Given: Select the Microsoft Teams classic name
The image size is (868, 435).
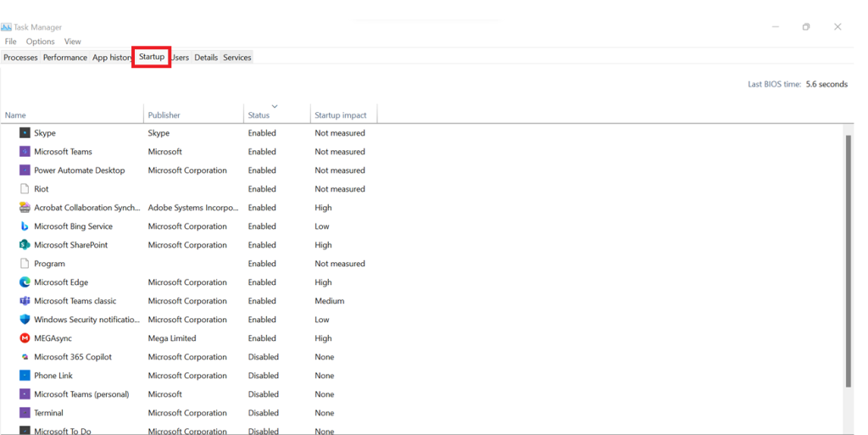Looking at the screenshot, I should point(75,301).
